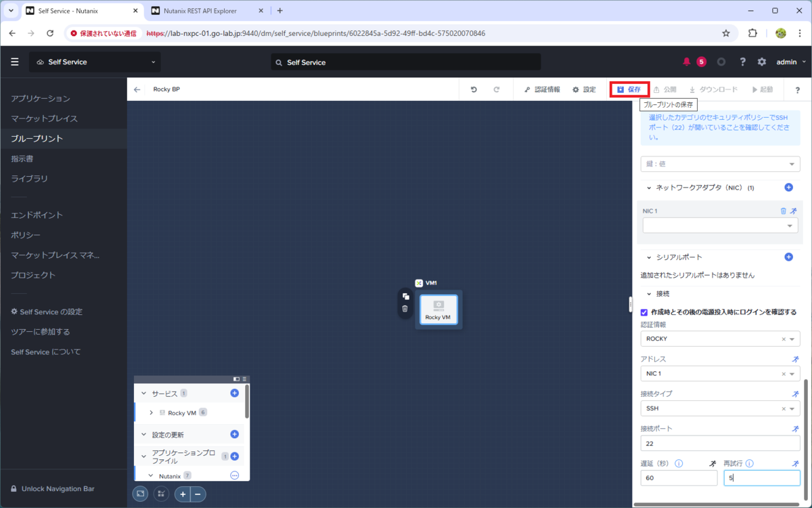Click fit-to-screen canvas icon
812x508 pixels.
pyautogui.click(x=140, y=494)
